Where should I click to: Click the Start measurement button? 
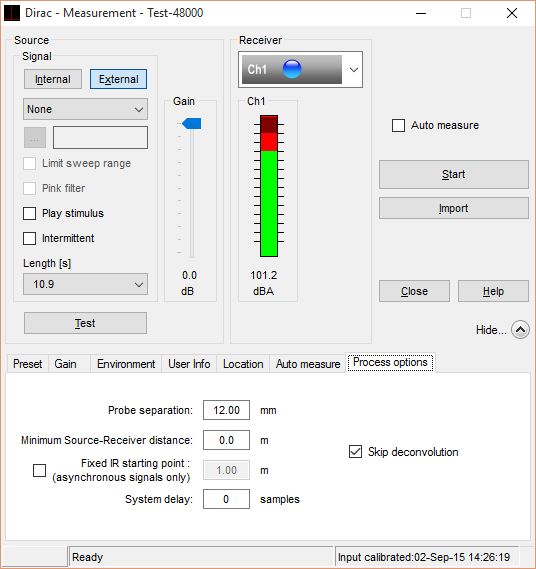pyautogui.click(x=454, y=175)
